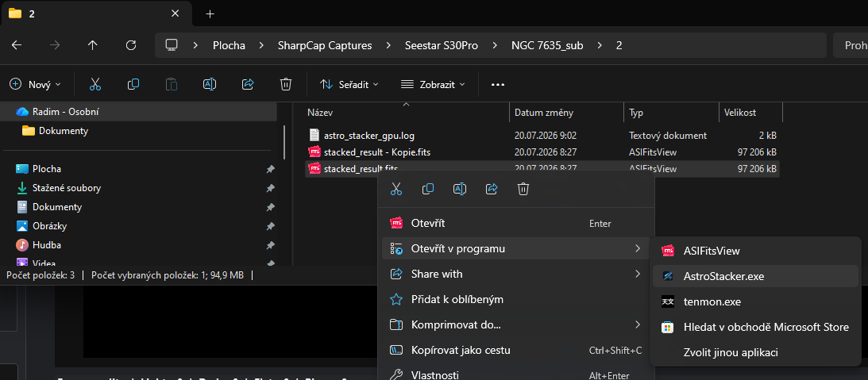This screenshot has height=380, width=868.
Task: Go up one folder level
Action: click(x=92, y=45)
